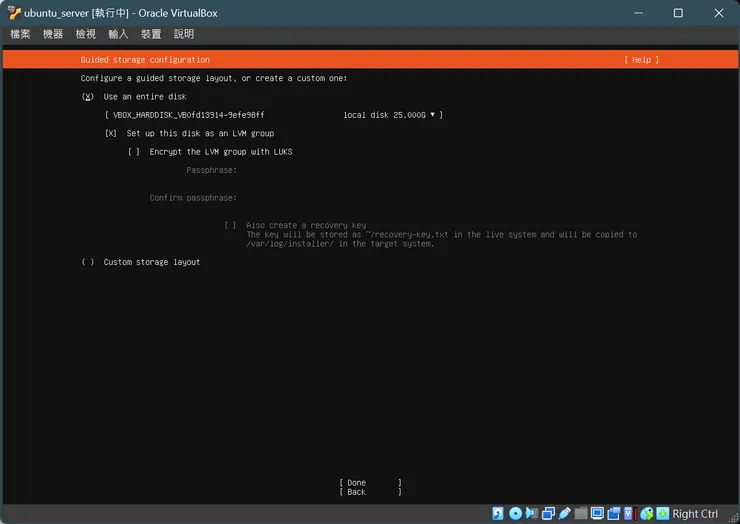Click the optical disc status icon
Screen dimensions: 740x524
coord(515,513)
